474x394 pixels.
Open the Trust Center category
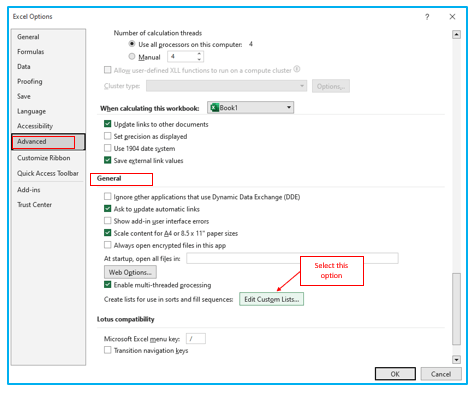click(34, 205)
